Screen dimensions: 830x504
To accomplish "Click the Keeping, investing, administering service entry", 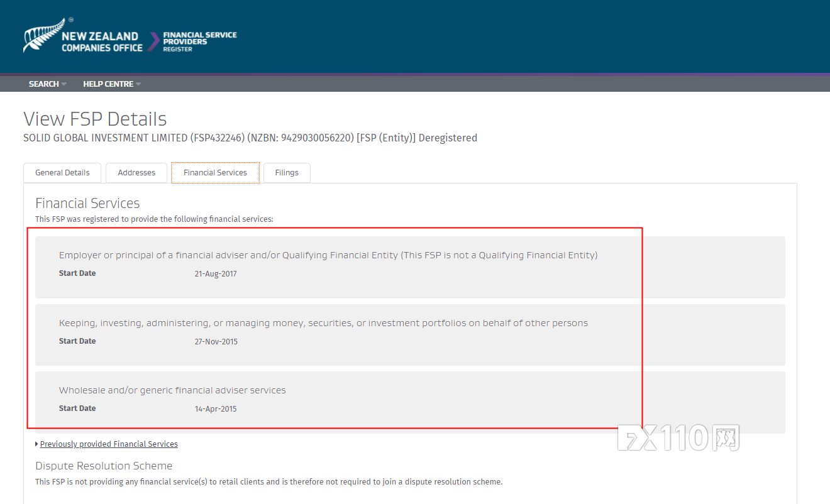I will (x=323, y=323).
